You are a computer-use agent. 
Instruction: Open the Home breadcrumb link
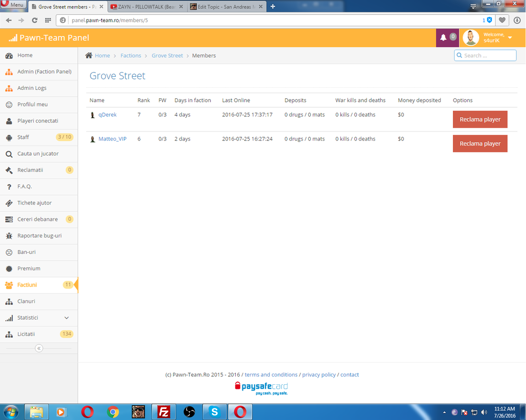click(x=103, y=56)
